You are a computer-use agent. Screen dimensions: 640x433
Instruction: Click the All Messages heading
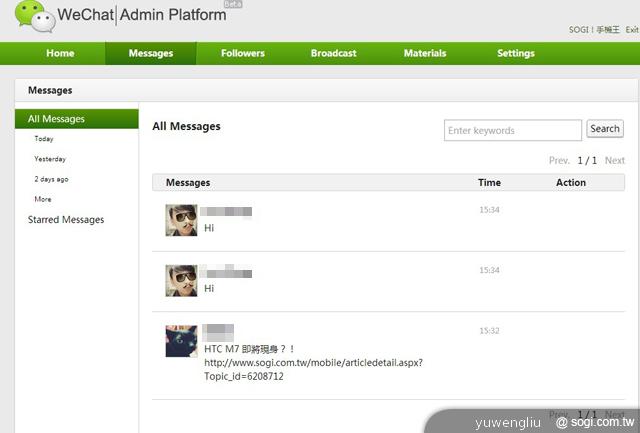(186, 127)
